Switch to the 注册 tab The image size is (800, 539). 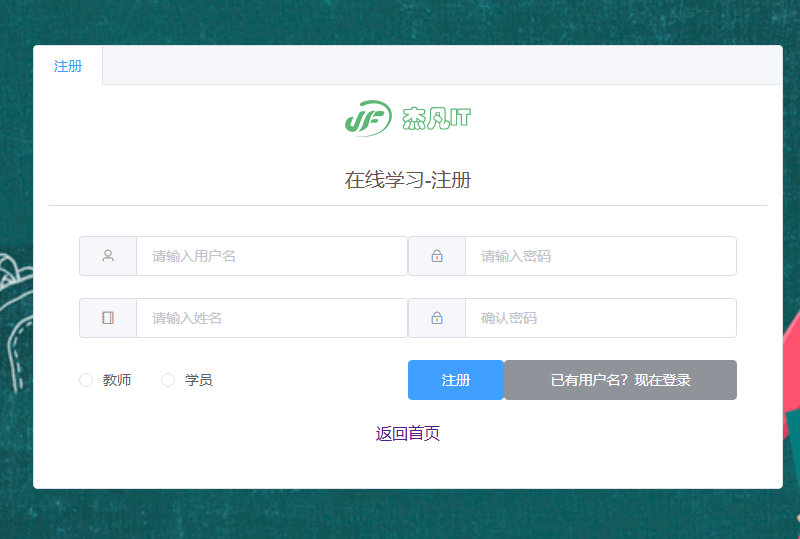[68, 66]
